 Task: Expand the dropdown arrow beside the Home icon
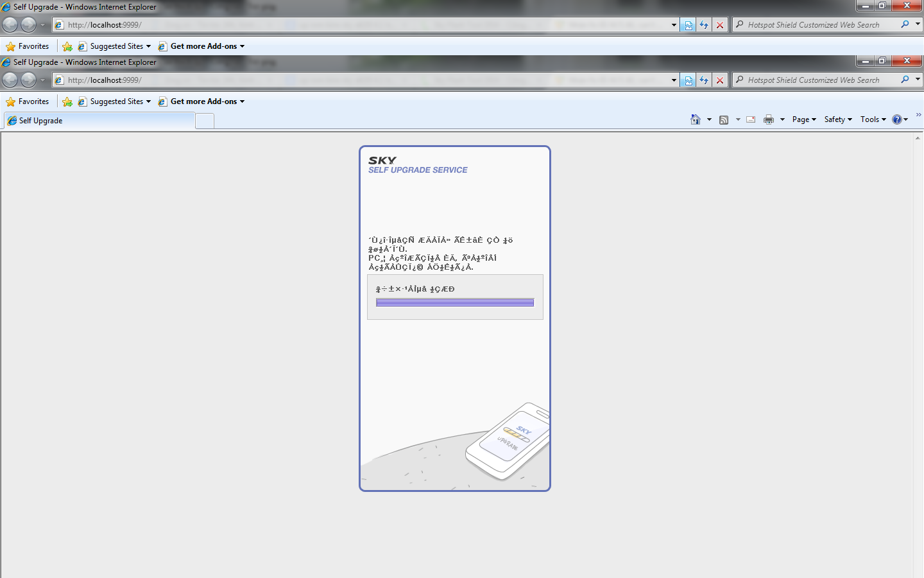tap(709, 119)
